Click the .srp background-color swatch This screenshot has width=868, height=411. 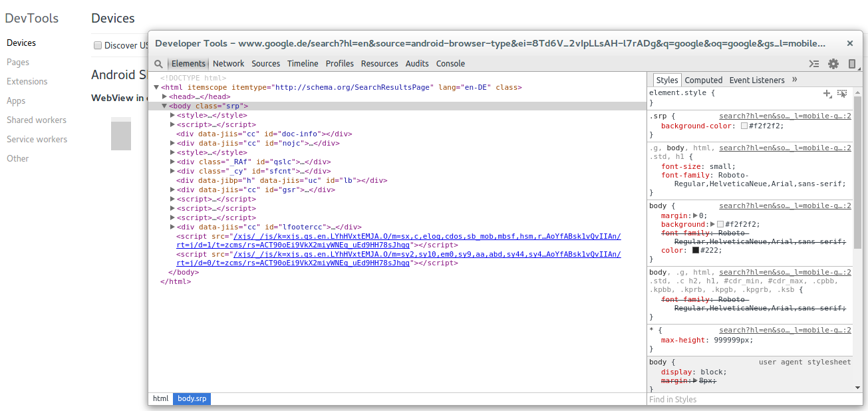click(x=744, y=126)
